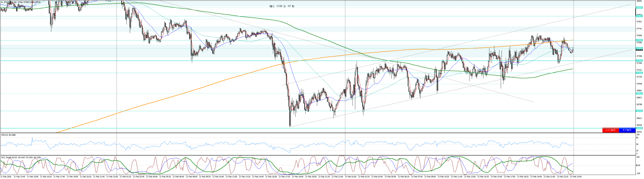Click the 残り countdown timer text
Screen dimensions: 644x179
[282, 6]
